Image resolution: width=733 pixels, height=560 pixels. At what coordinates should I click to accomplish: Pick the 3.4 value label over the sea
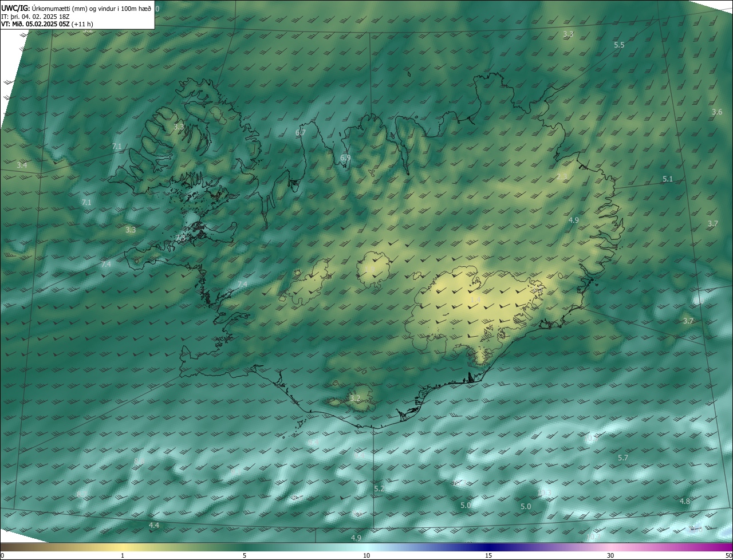tap(22, 165)
